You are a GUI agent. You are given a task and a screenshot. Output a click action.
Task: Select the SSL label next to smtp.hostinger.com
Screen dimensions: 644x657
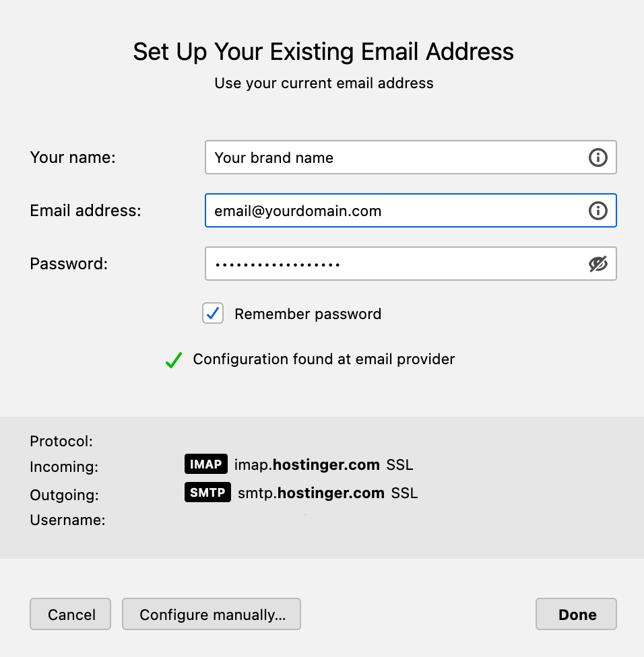coord(405,492)
